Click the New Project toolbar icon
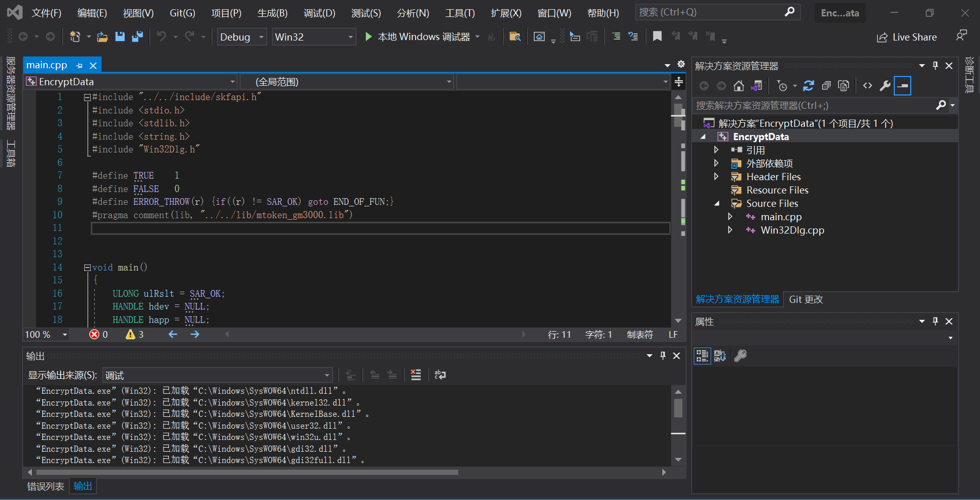 click(75, 36)
